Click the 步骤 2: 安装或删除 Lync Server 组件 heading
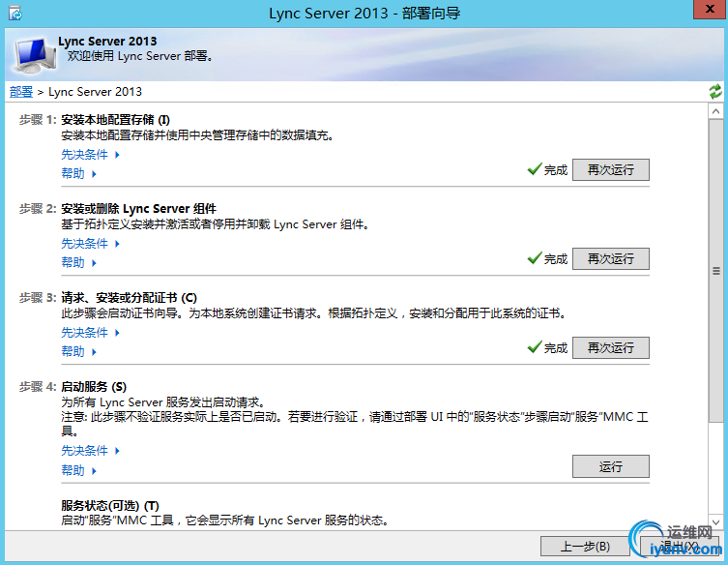Viewport: 728px width, 565px height. (118, 209)
